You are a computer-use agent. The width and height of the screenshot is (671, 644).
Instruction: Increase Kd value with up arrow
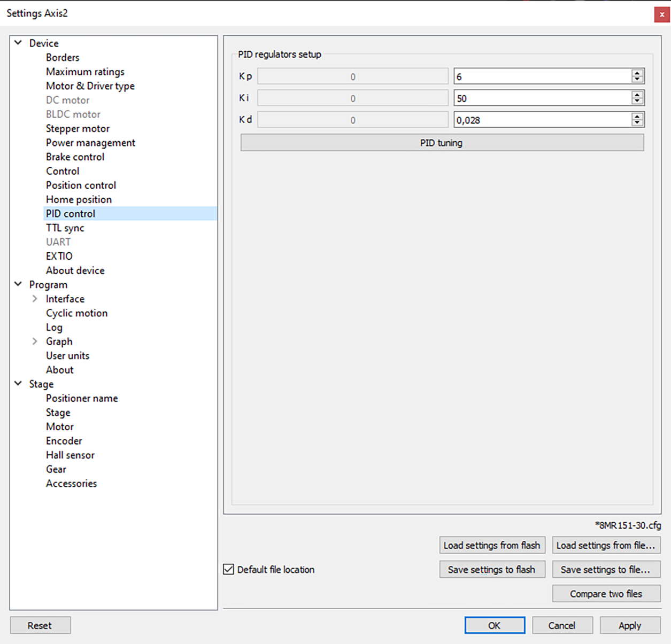pyautogui.click(x=637, y=117)
